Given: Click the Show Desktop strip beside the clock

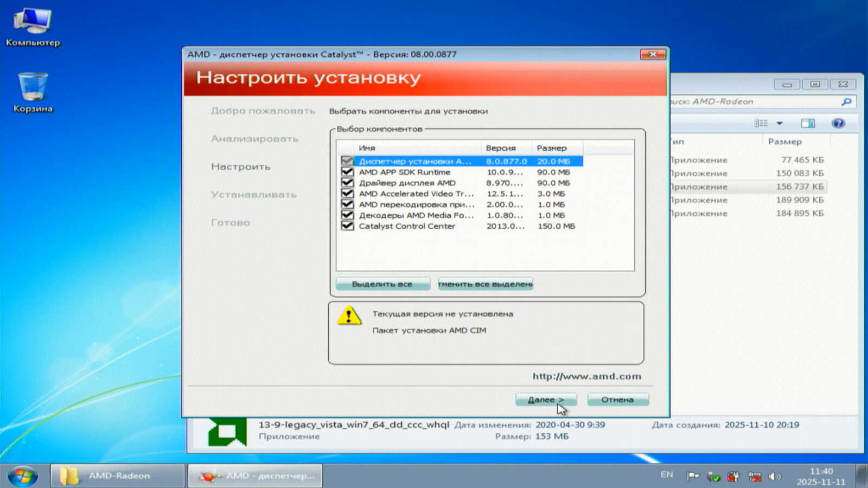Looking at the screenshot, I should [x=863, y=476].
